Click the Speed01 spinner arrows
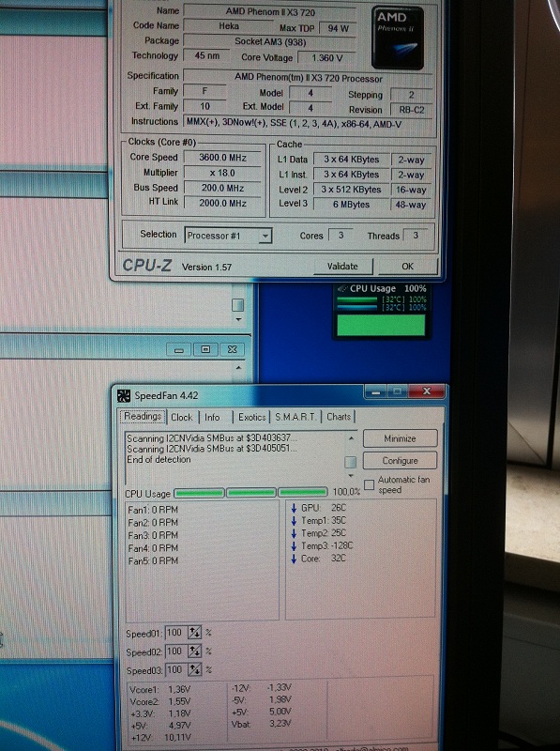Screen dimensions: 560x751 (194, 633)
